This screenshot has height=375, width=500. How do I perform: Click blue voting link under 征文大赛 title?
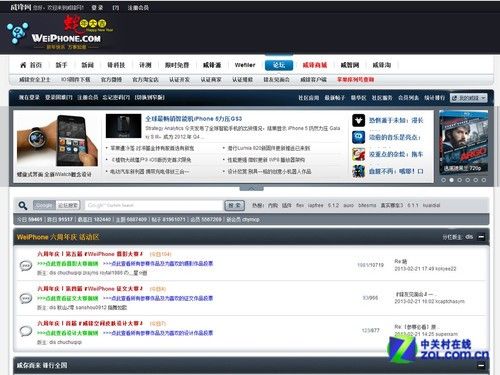(158, 298)
